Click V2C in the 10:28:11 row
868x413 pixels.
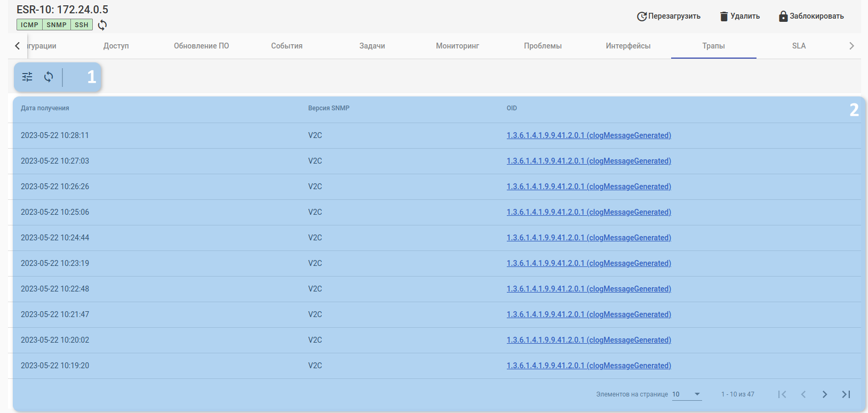pos(315,135)
